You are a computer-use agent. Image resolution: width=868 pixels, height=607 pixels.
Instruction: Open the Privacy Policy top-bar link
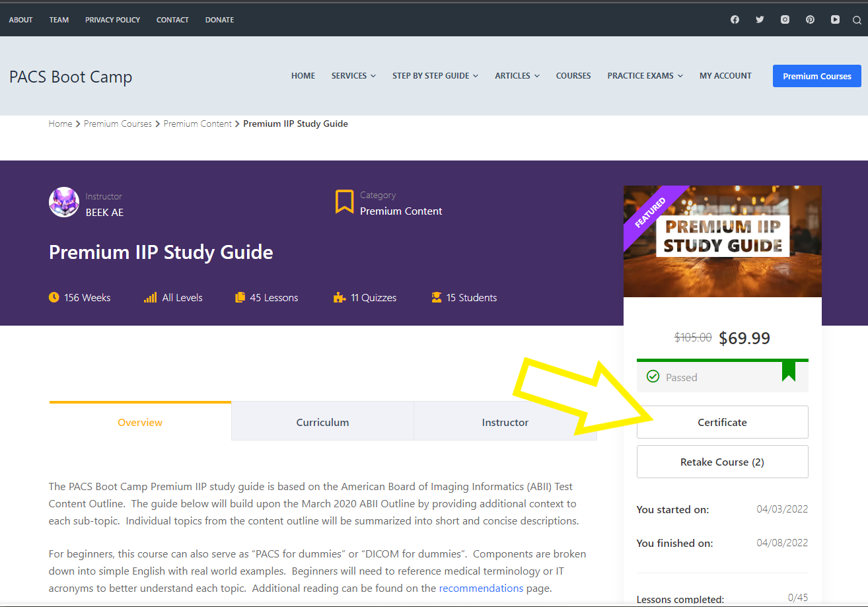(112, 20)
